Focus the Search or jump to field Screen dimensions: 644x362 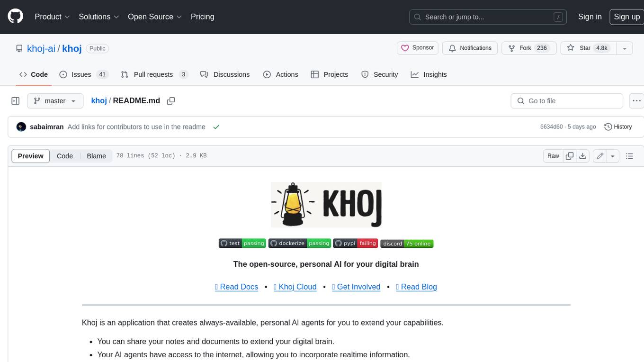488,17
